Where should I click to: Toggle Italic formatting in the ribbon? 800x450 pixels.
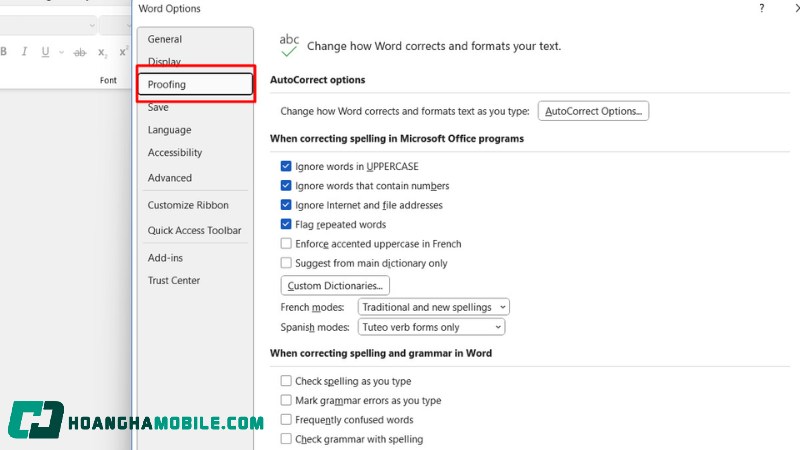[x=24, y=52]
